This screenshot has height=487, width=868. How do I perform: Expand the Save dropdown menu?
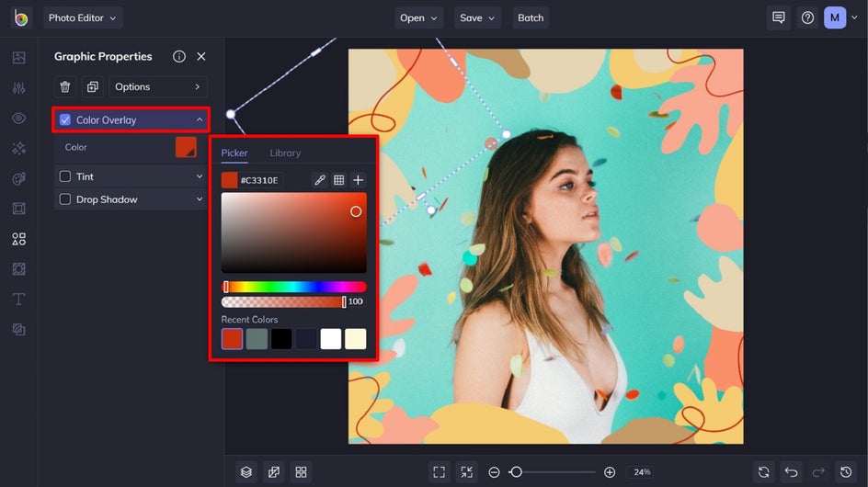[477, 17]
